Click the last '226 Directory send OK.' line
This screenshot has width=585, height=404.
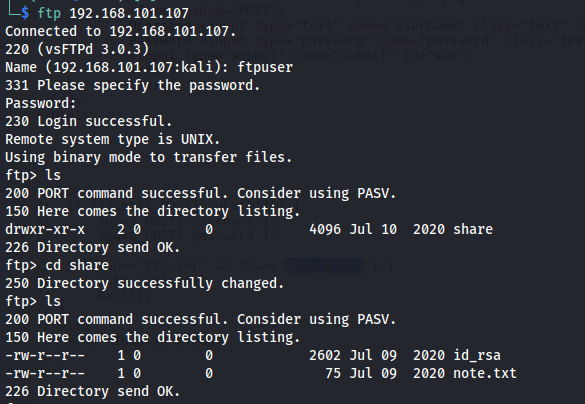click(93, 391)
